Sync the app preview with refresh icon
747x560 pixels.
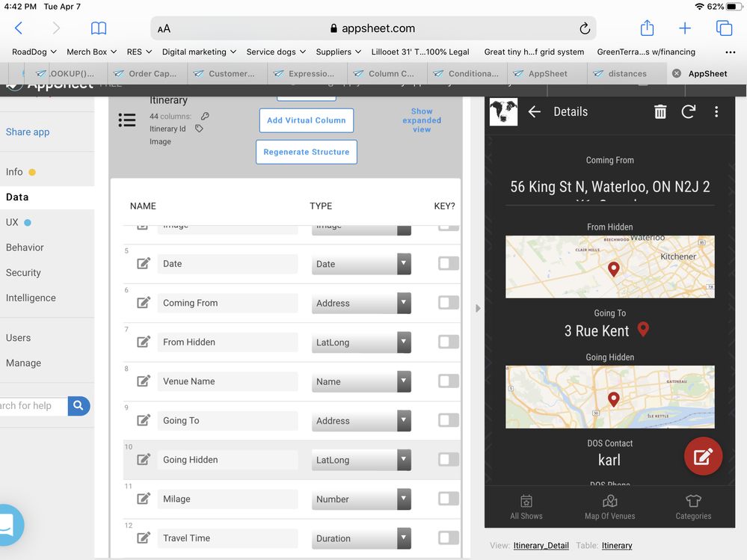tap(688, 111)
